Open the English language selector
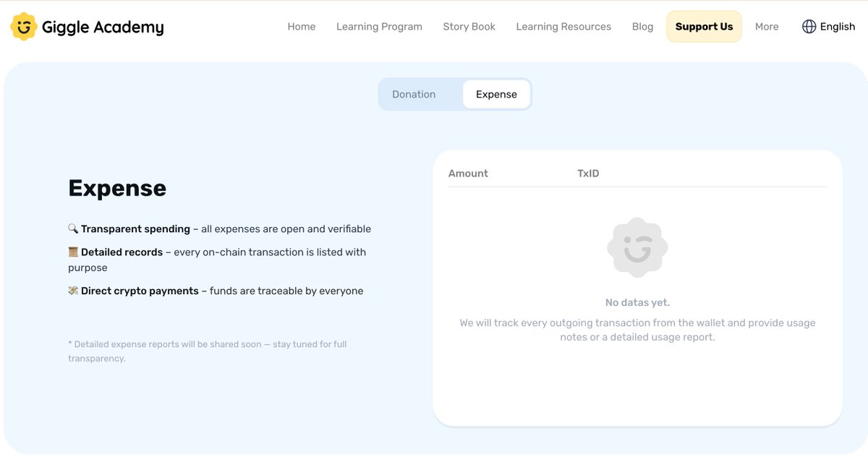 pos(829,27)
